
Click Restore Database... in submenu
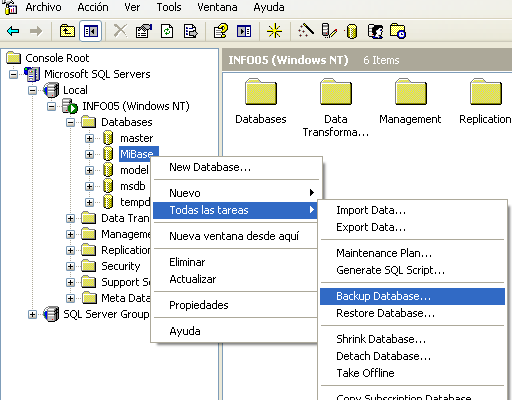point(412,313)
